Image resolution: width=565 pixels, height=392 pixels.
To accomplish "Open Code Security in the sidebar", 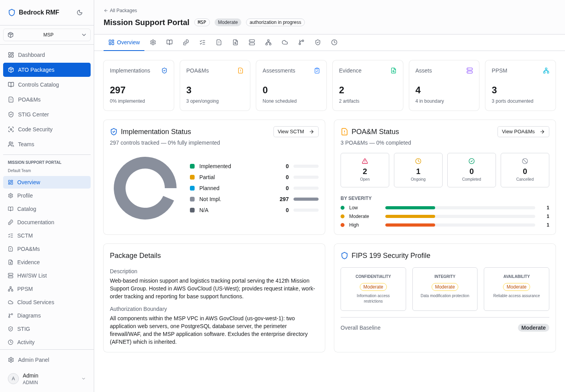I will pos(47,129).
